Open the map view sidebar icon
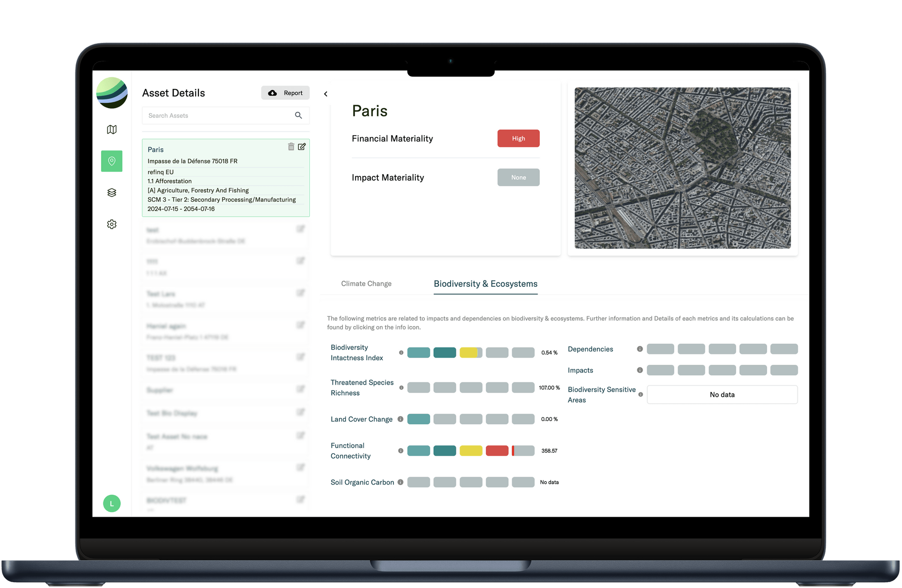 [112, 129]
